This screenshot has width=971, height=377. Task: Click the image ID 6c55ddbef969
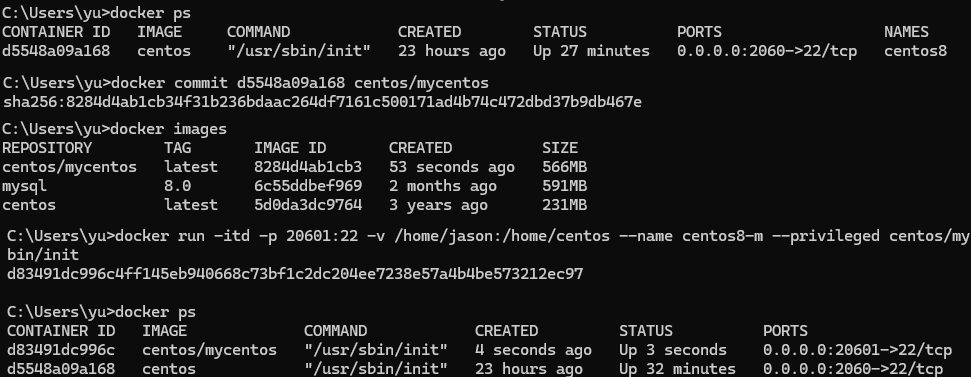(308, 186)
